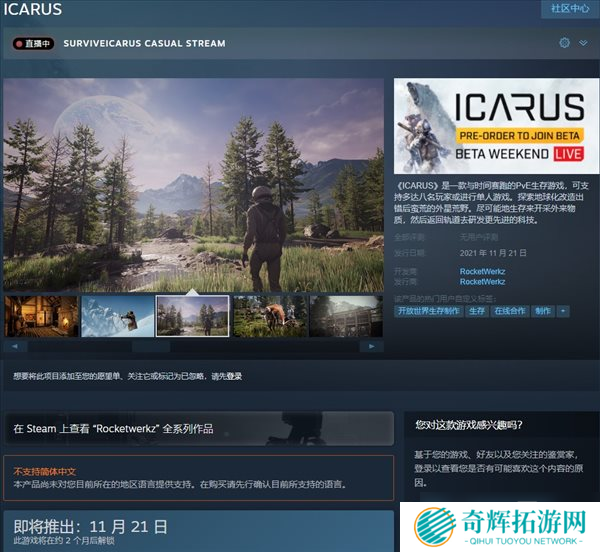The width and height of the screenshot is (600, 552).
Task: Click the RocketWerkz developer link
Action: coord(482,271)
